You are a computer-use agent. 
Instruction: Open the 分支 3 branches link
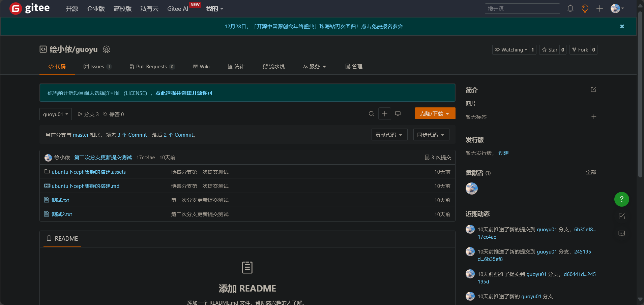click(88, 114)
